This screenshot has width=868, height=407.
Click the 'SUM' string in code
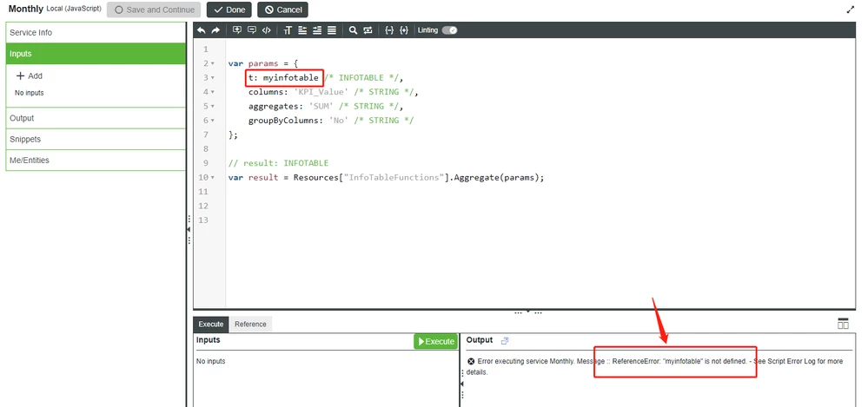tap(323, 106)
